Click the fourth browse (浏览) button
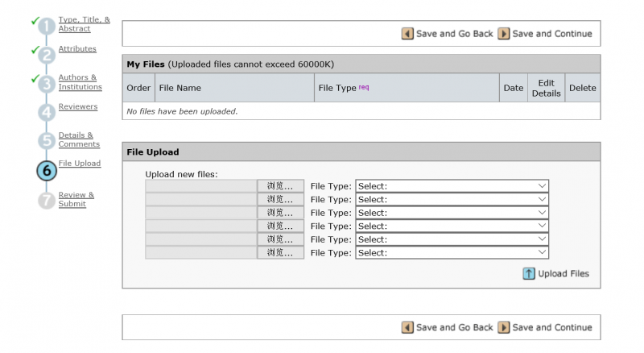Image resolution: width=644 pixels, height=353 pixels. coord(280,226)
